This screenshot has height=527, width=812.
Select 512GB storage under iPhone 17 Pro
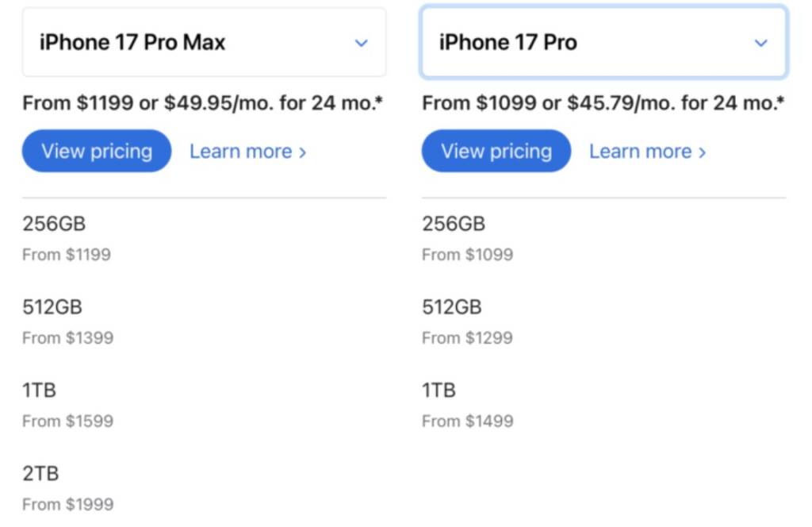[x=452, y=307]
